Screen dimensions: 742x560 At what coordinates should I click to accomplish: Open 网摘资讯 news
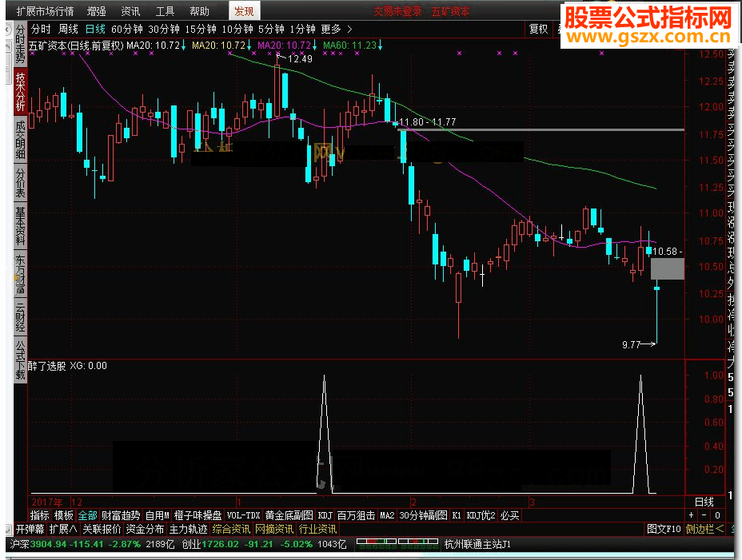click(274, 530)
